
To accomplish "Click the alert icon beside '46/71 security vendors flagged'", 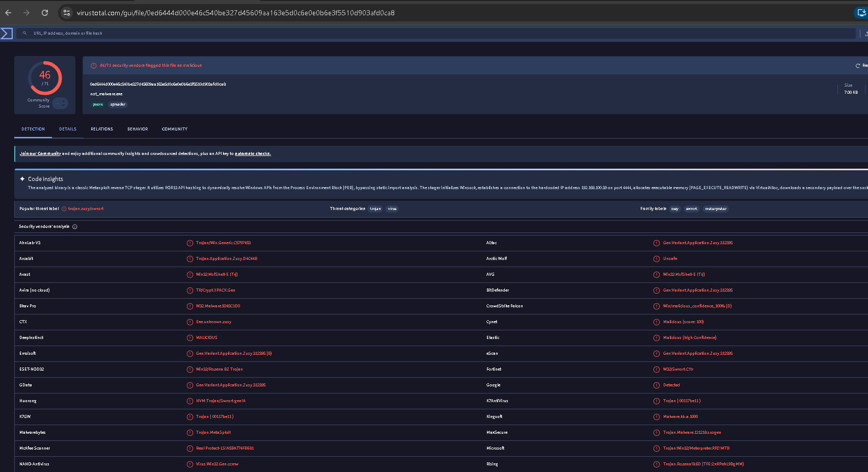I will pos(94,66).
